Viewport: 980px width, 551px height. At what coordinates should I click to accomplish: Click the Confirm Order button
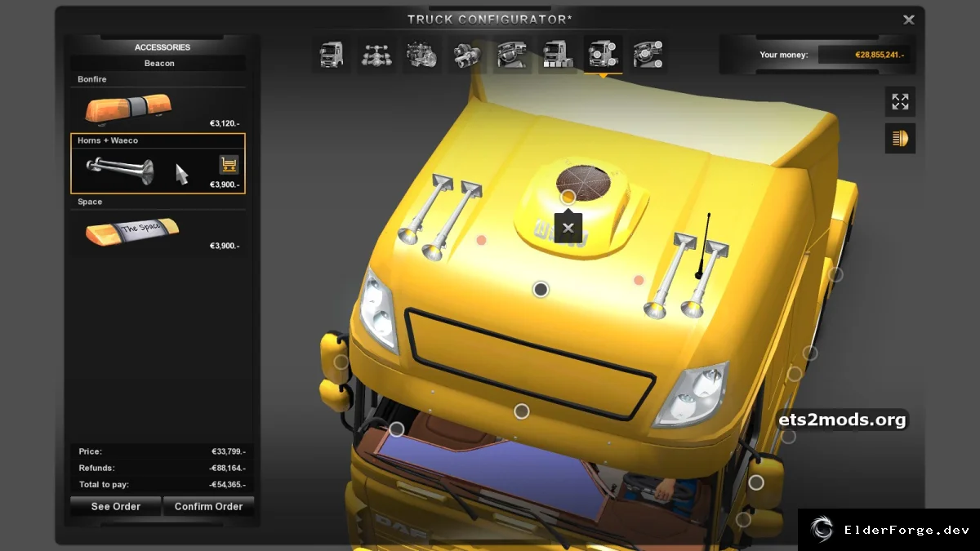(208, 506)
